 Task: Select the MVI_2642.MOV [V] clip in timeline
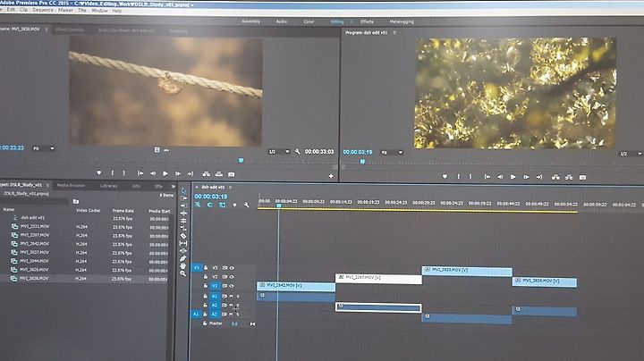(296, 286)
